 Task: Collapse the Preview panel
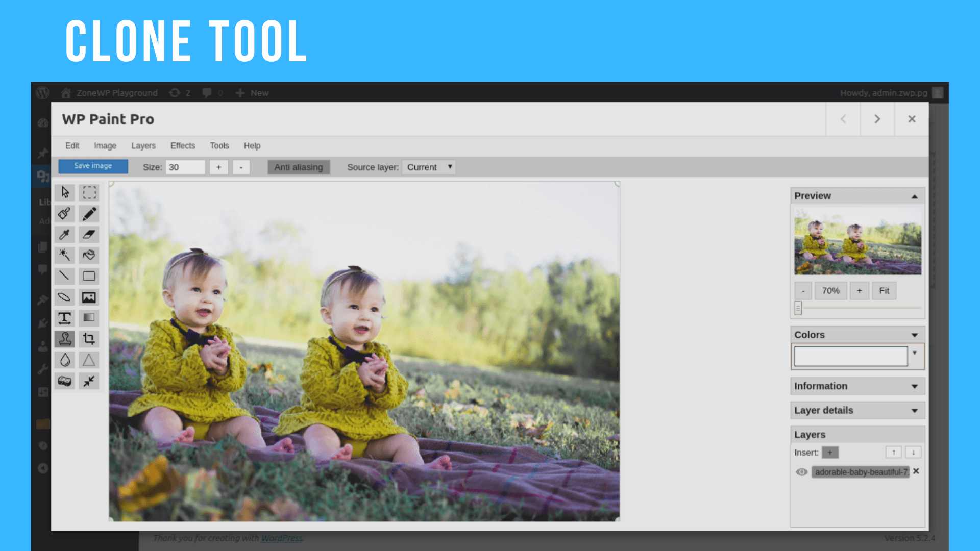click(x=914, y=195)
